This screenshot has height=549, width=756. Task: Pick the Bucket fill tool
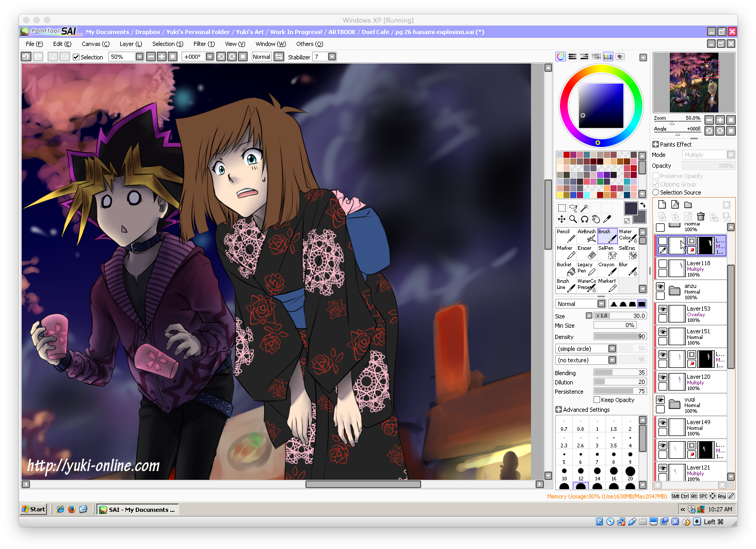(566, 267)
